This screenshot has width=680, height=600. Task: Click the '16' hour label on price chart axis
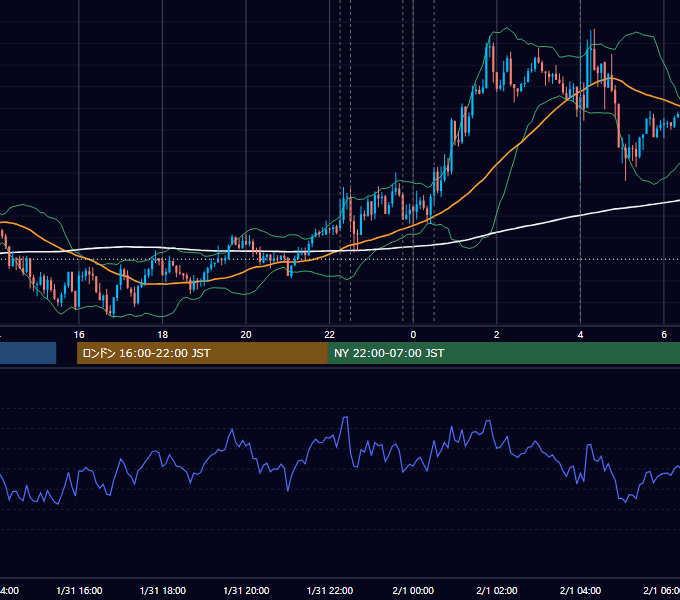(79, 335)
